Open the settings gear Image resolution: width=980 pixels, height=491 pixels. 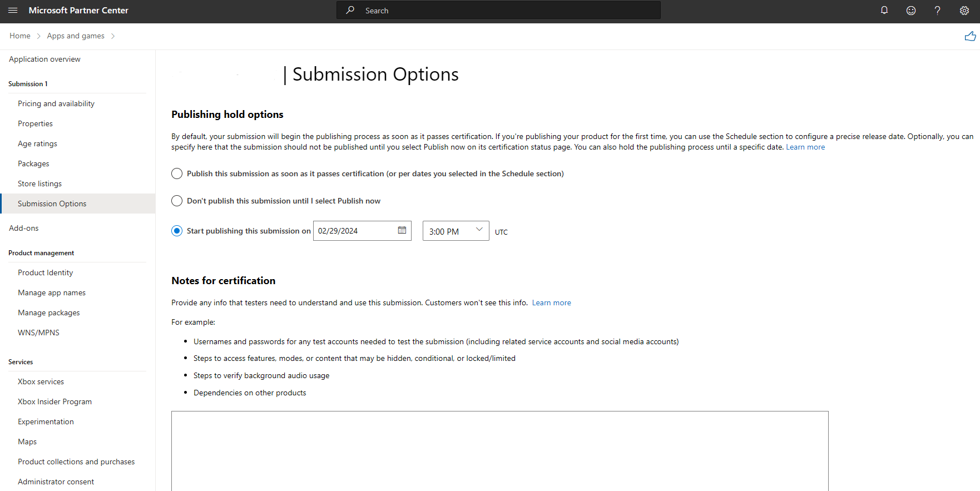pyautogui.click(x=964, y=11)
